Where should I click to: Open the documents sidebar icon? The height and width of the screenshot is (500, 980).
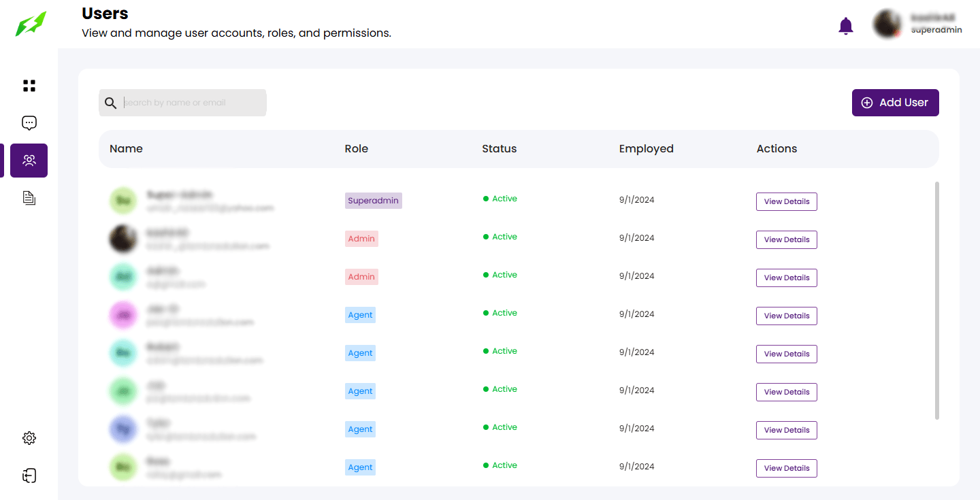tap(29, 198)
